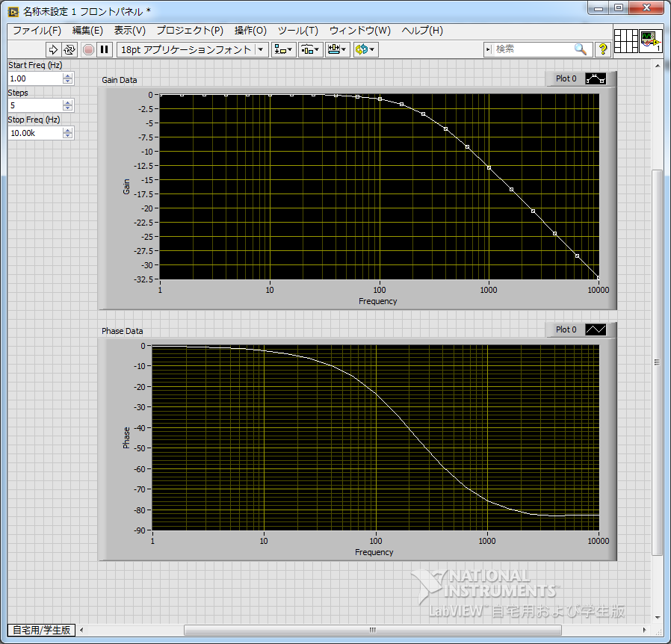Click the Gain Data plot style swatch
Screen dimensions: 671x644
point(596,78)
